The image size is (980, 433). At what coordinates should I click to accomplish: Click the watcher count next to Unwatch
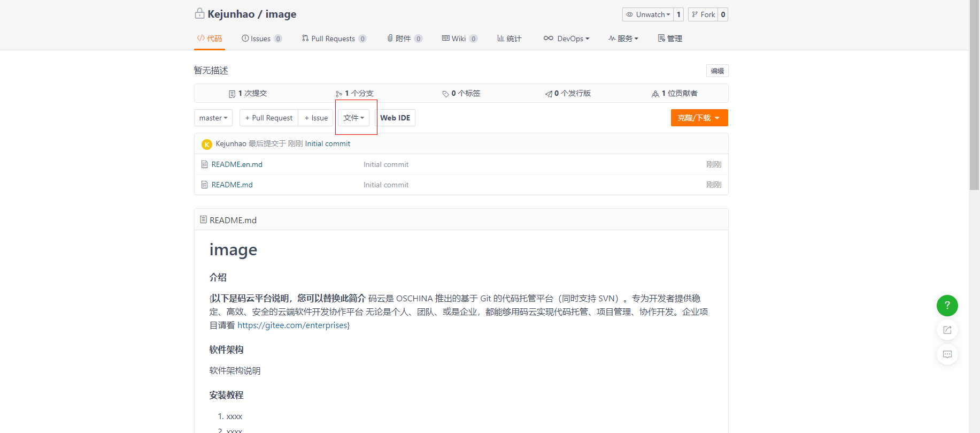click(678, 14)
